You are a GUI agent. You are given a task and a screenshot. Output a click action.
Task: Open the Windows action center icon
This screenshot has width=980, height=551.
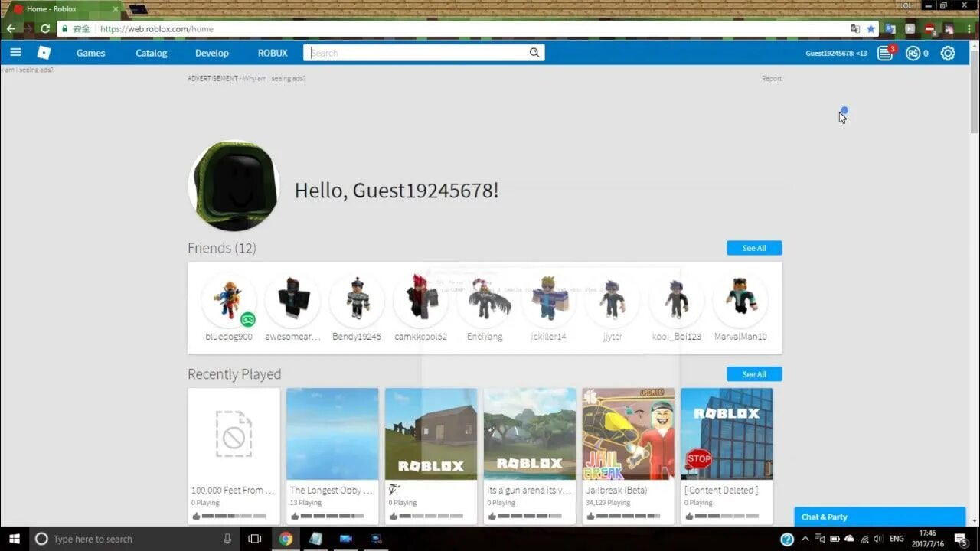point(961,539)
